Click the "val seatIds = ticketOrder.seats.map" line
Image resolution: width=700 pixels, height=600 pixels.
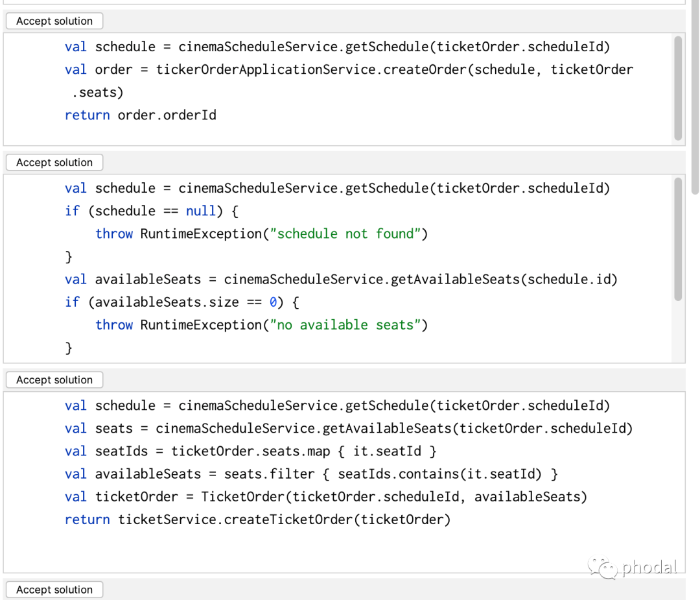pyautogui.click(x=250, y=451)
